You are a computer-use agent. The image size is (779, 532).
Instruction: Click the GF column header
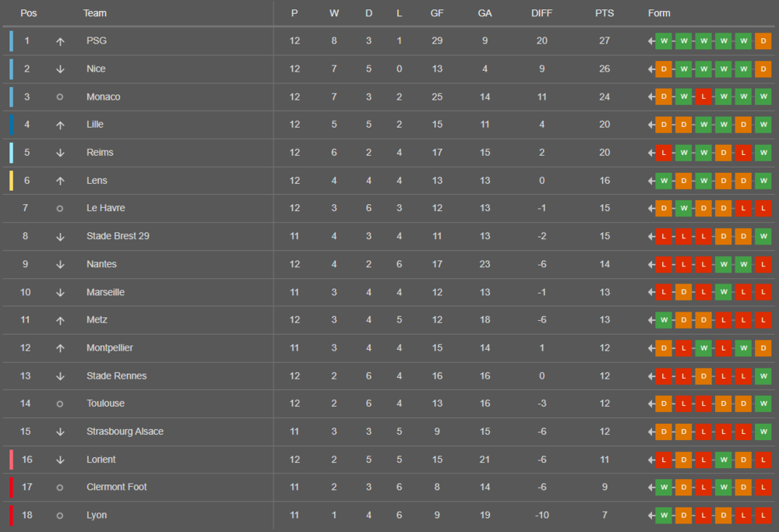coord(437,13)
